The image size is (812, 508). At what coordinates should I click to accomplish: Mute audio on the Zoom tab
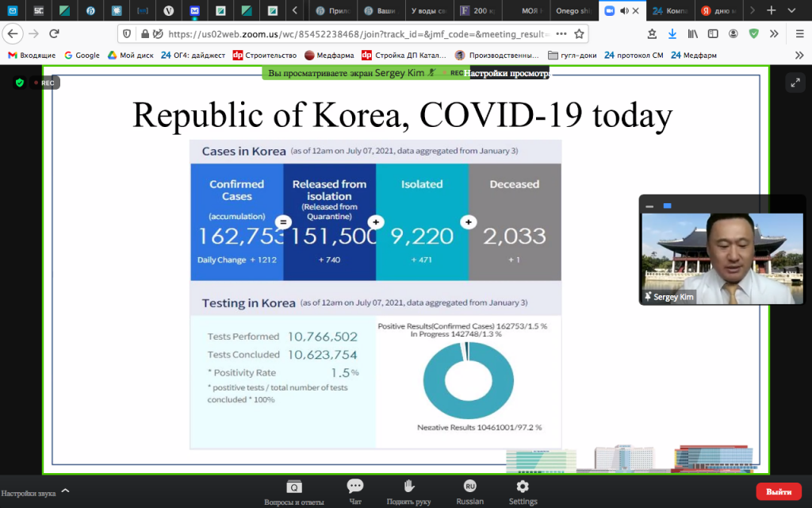coord(624,10)
